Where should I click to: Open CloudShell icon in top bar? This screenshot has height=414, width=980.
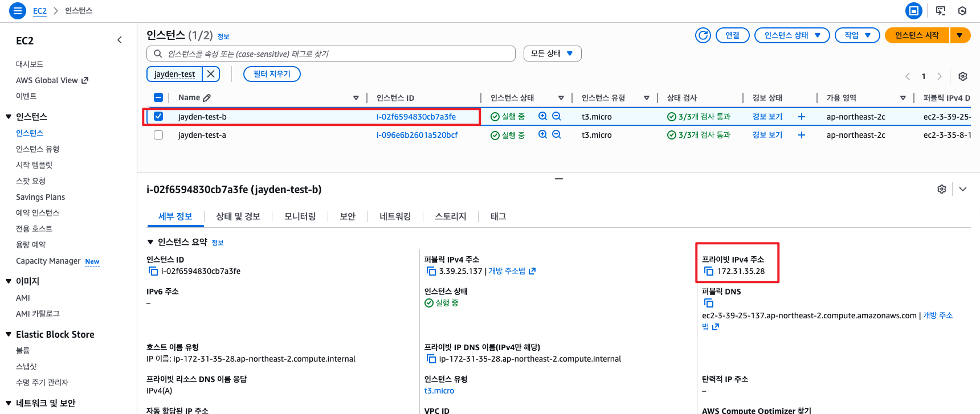(941, 11)
